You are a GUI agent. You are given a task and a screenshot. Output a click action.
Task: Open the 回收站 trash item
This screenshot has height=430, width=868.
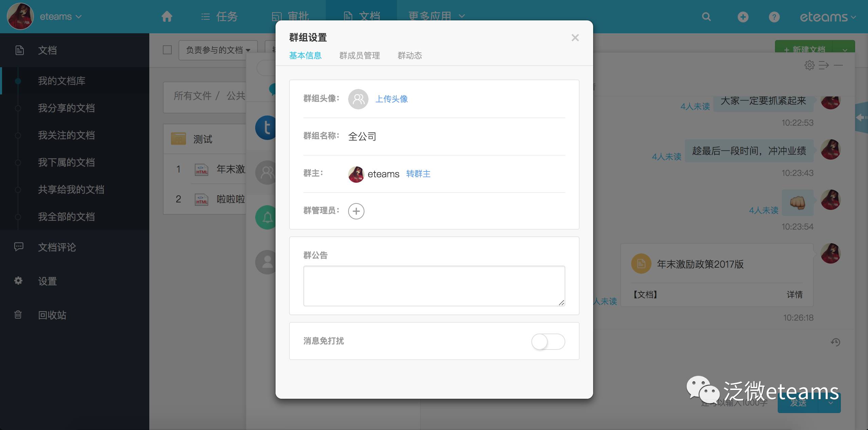(52, 315)
